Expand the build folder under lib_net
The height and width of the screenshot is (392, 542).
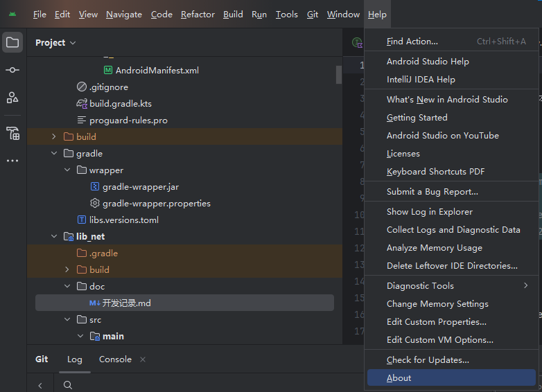67,270
